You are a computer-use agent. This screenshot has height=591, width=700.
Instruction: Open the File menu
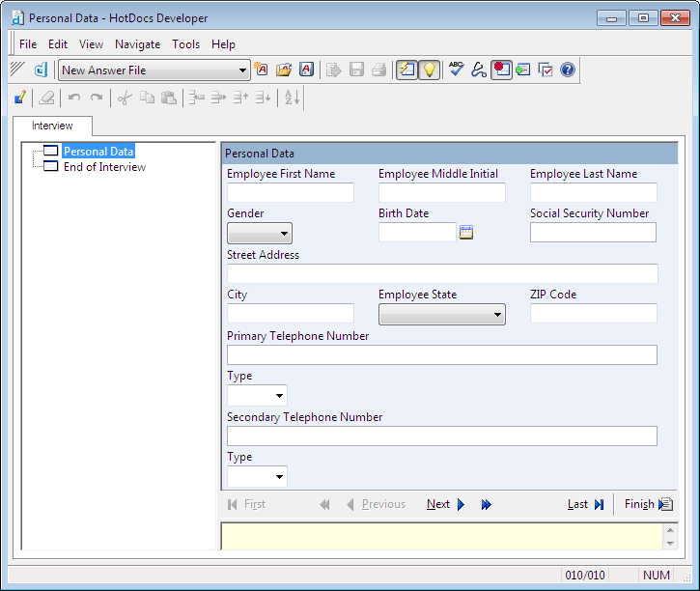[28, 44]
